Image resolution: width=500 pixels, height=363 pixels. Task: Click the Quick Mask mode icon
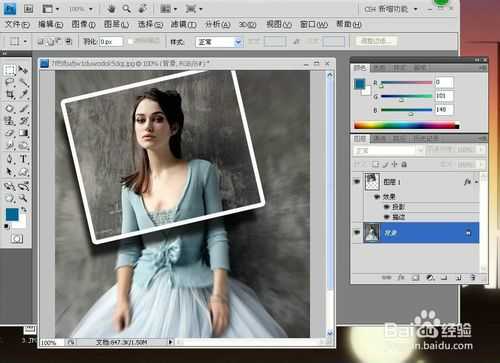17,239
